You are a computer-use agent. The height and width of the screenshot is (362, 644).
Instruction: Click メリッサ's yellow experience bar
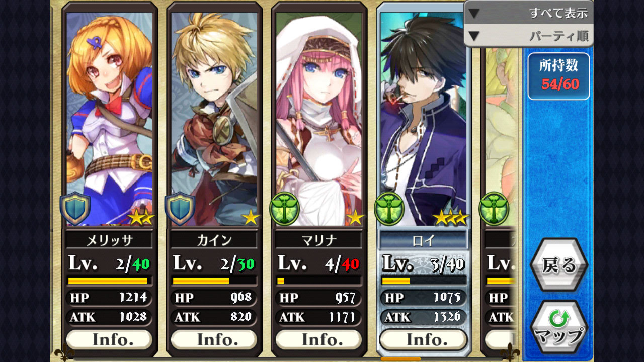tap(108, 280)
